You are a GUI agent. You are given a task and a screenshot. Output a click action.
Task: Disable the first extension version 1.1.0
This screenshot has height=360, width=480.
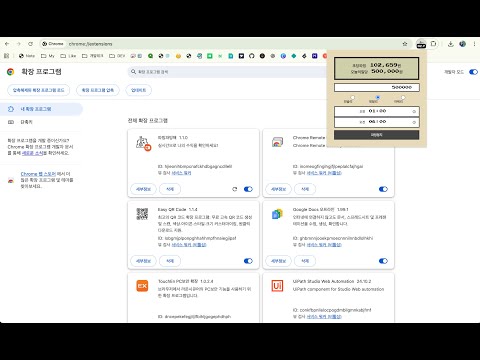pyautogui.click(x=248, y=189)
